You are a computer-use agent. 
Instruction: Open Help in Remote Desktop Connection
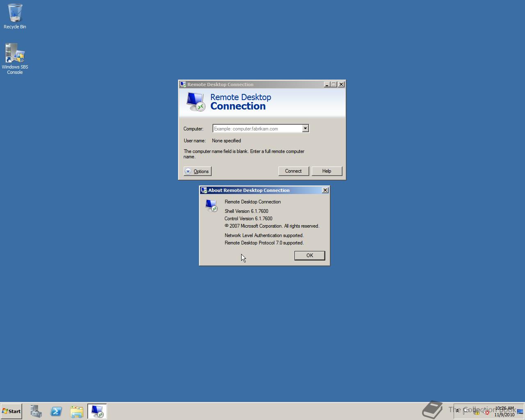[x=326, y=171]
